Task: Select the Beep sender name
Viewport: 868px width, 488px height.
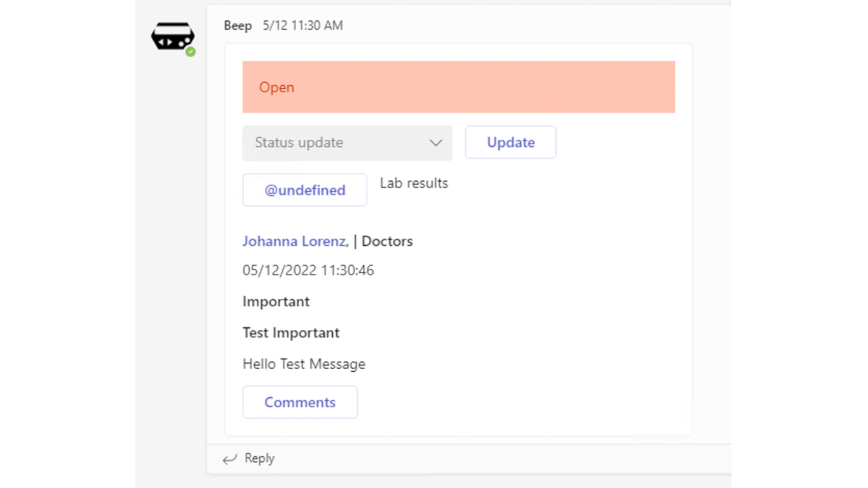Action: click(238, 26)
